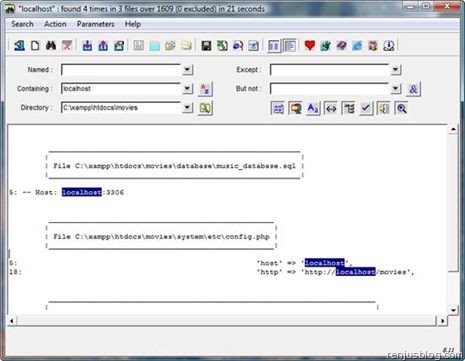Focus the Except input field
This screenshot has width=465, height=361.
coord(329,70)
